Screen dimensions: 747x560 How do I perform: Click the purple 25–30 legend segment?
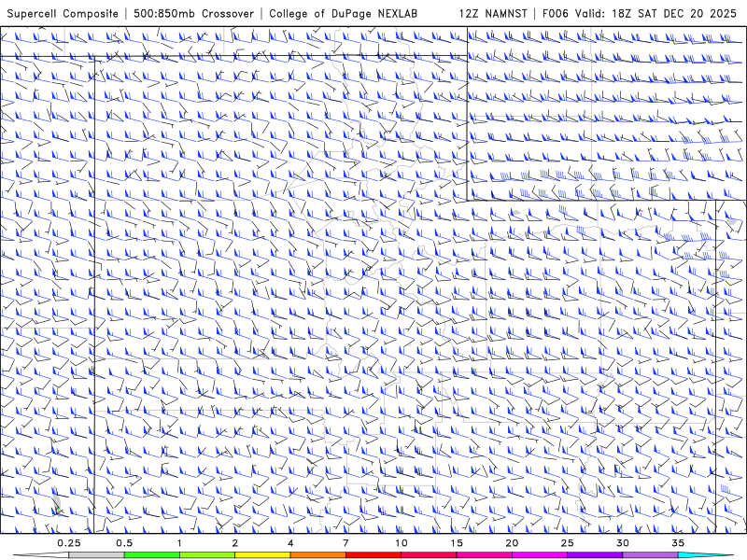[x=595, y=555]
